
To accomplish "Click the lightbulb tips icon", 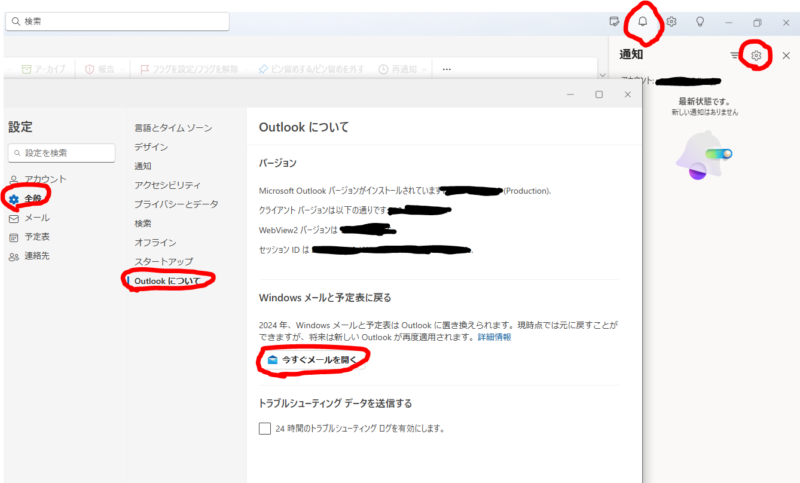I will (x=700, y=21).
